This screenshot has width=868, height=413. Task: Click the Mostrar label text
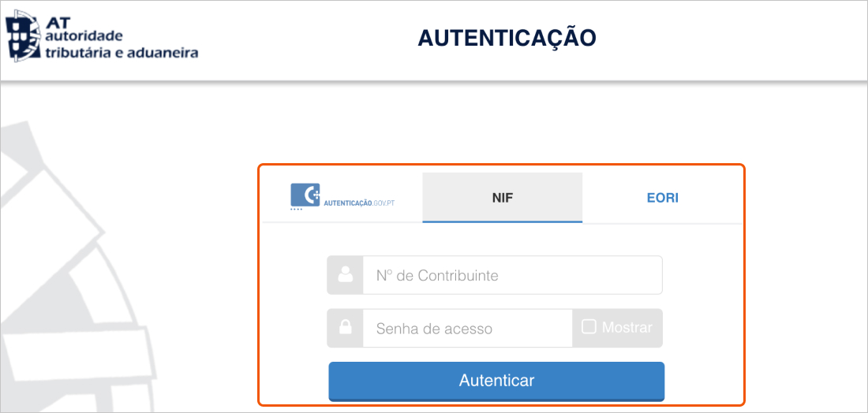tap(627, 328)
